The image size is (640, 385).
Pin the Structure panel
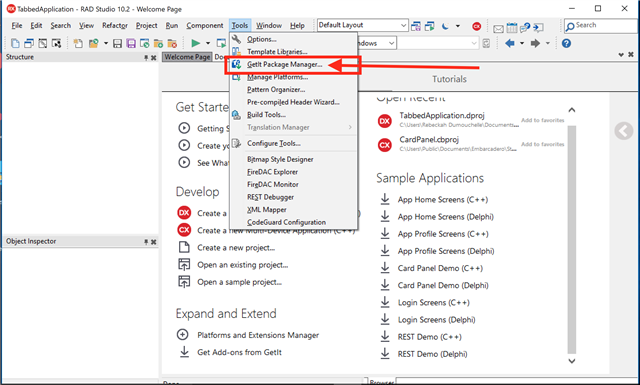tap(146, 58)
